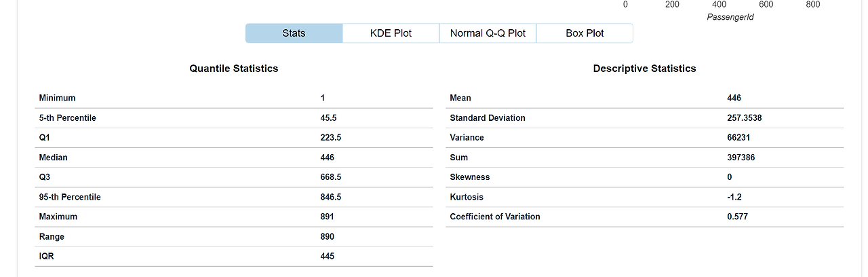
Task: Select the Standard Deviation value 257.3538
Action: [x=745, y=118]
